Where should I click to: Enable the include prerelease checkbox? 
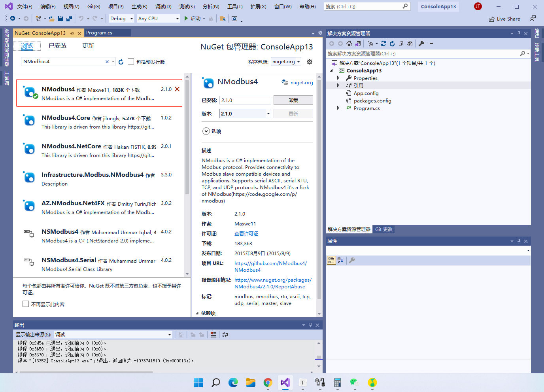tap(131, 61)
